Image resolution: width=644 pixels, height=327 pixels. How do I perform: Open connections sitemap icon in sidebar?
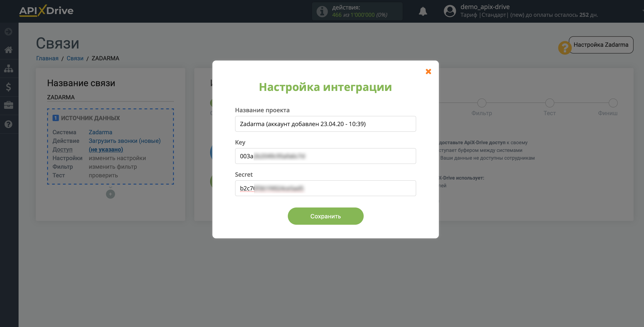pos(9,68)
